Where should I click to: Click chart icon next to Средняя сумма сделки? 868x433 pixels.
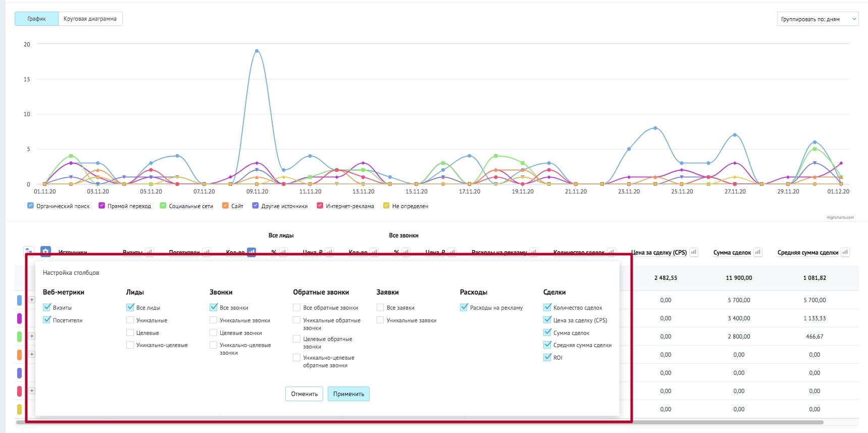click(x=845, y=252)
